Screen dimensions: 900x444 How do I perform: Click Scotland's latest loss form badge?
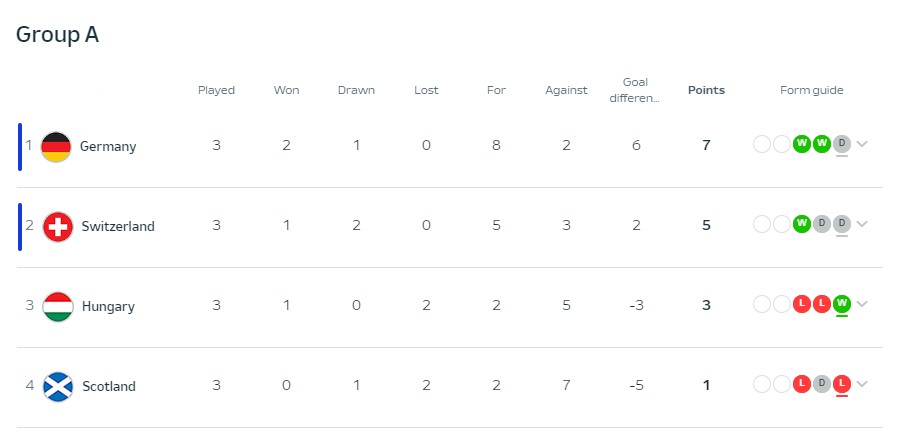842,384
